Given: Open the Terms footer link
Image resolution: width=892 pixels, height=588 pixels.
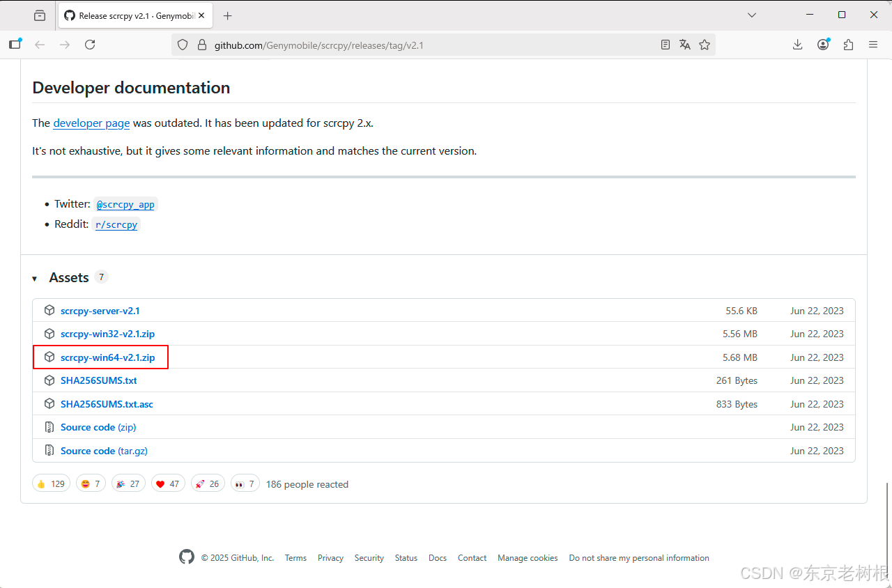Looking at the screenshot, I should [295, 558].
